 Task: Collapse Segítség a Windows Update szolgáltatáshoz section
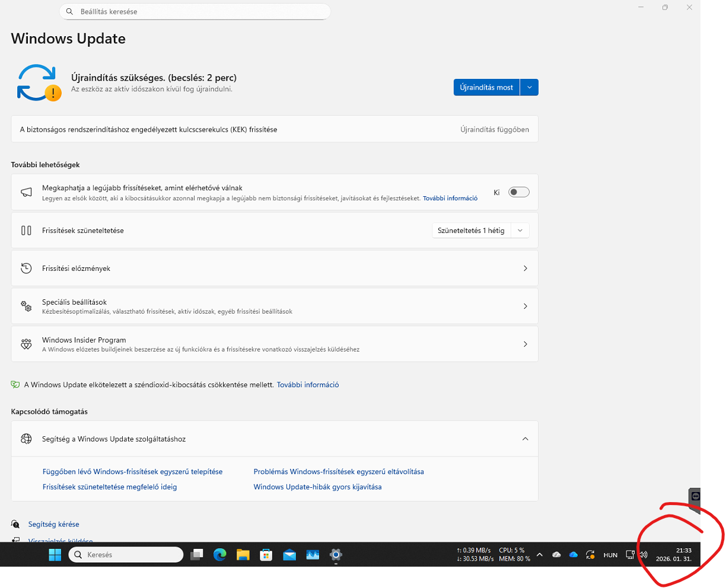pyautogui.click(x=525, y=439)
